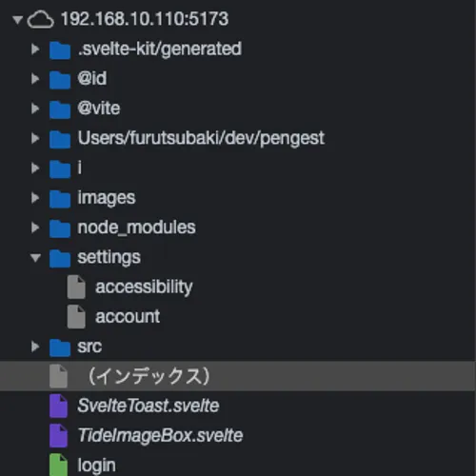
Task: Expand the Users/furutsubaki/dev/pengest folder
Action: [x=35, y=138]
